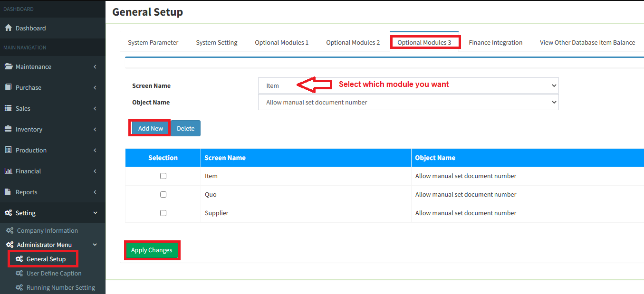Image resolution: width=644 pixels, height=294 pixels.
Task: Open the Finance Integration tab
Action: (495, 42)
